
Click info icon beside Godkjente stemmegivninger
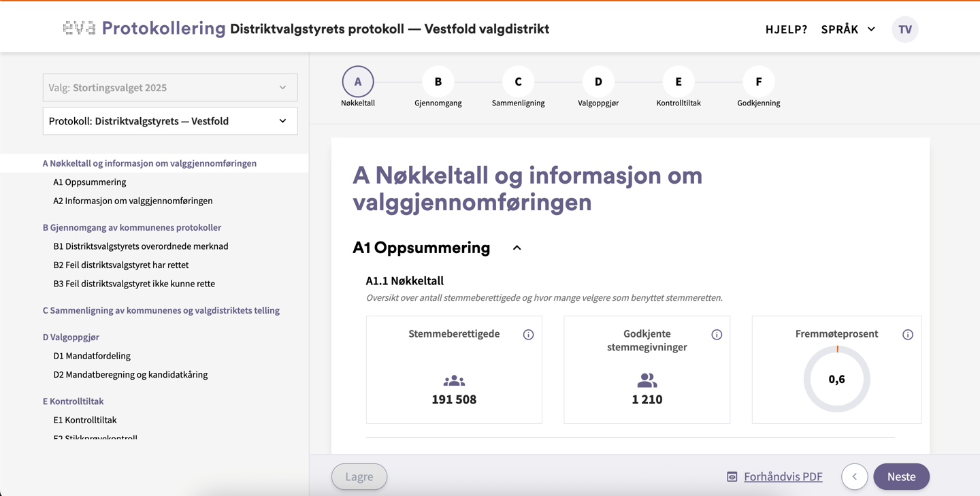point(717,335)
